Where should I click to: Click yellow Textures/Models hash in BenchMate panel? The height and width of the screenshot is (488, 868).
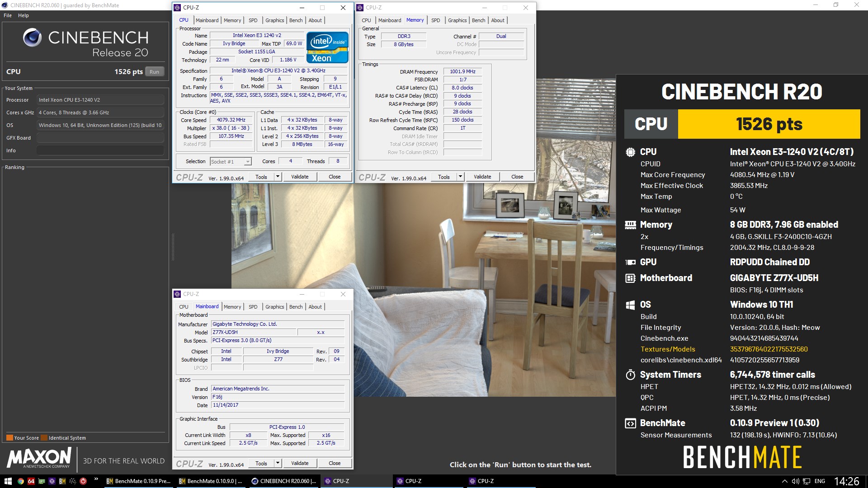769,349
